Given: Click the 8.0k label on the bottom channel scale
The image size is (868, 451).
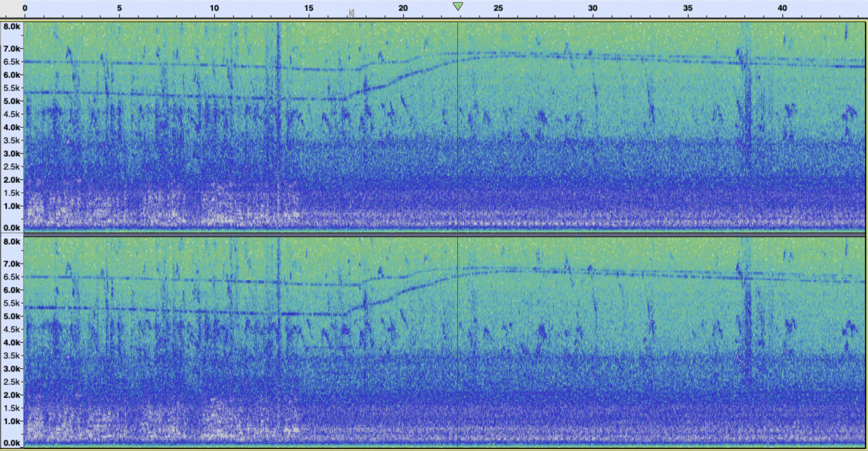Looking at the screenshot, I should (11, 242).
